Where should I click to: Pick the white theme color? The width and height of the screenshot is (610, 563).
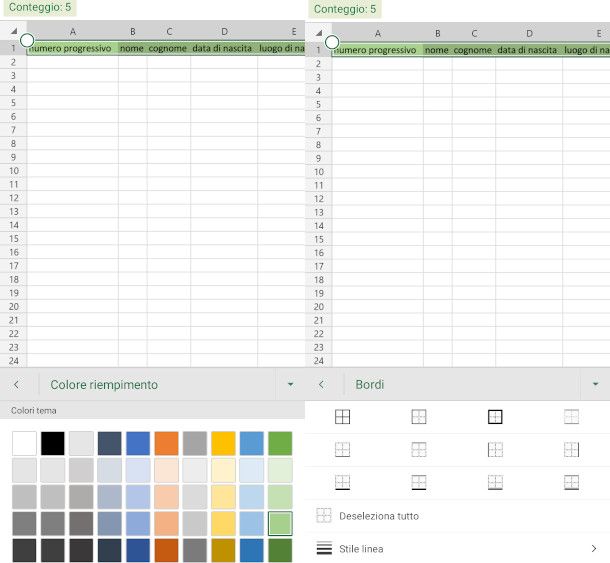24,443
